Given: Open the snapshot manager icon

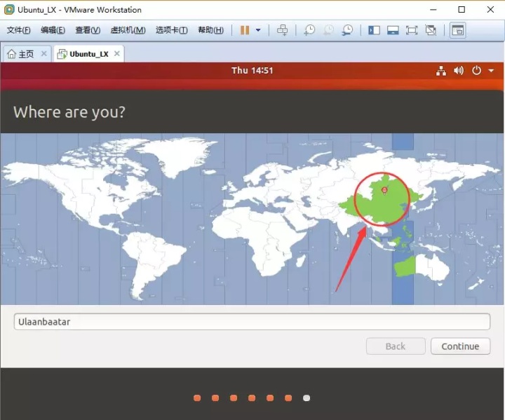Looking at the screenshot, I should point(347,30).
